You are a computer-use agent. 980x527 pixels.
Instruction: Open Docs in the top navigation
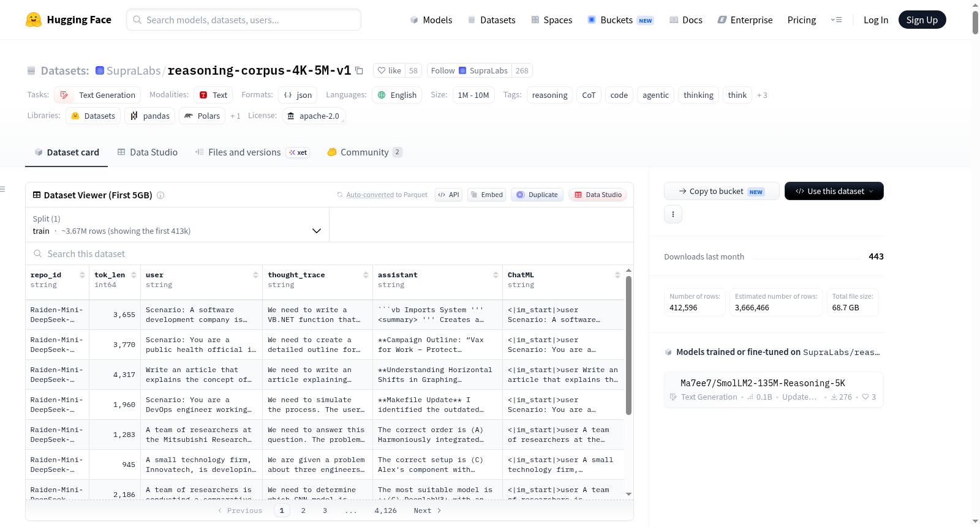685,20
